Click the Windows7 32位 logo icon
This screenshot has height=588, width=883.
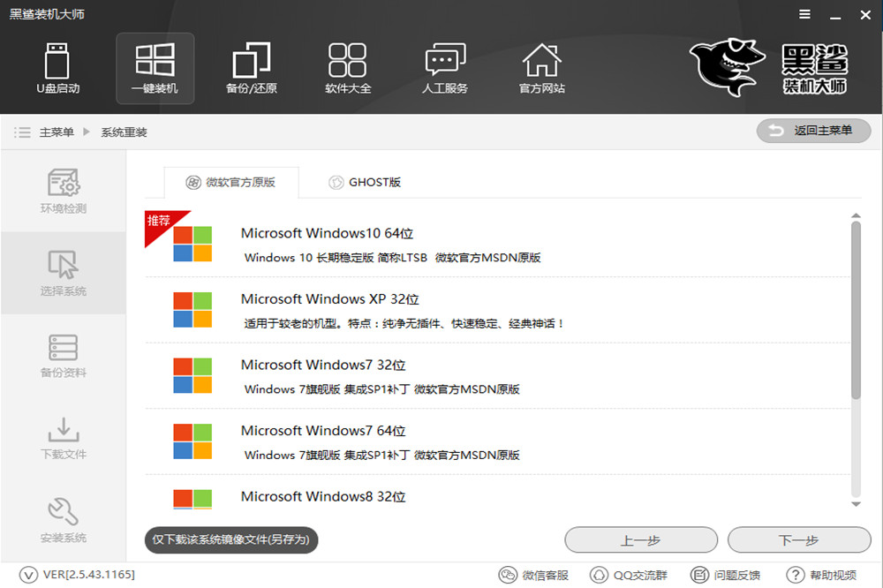pyautogui.click(x=192, y=376)
